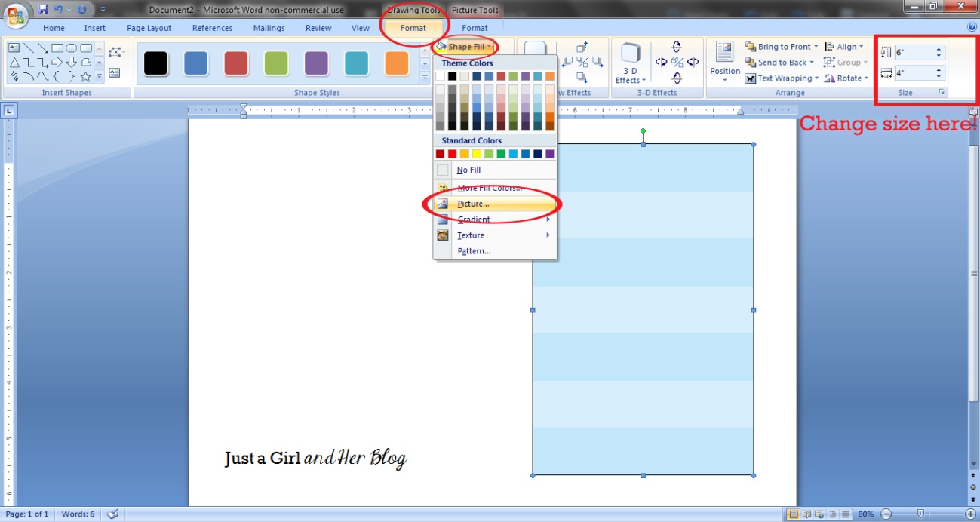980x522 pixels.
Task: Click the shape height field showing 6"
Action: [919, 53]
